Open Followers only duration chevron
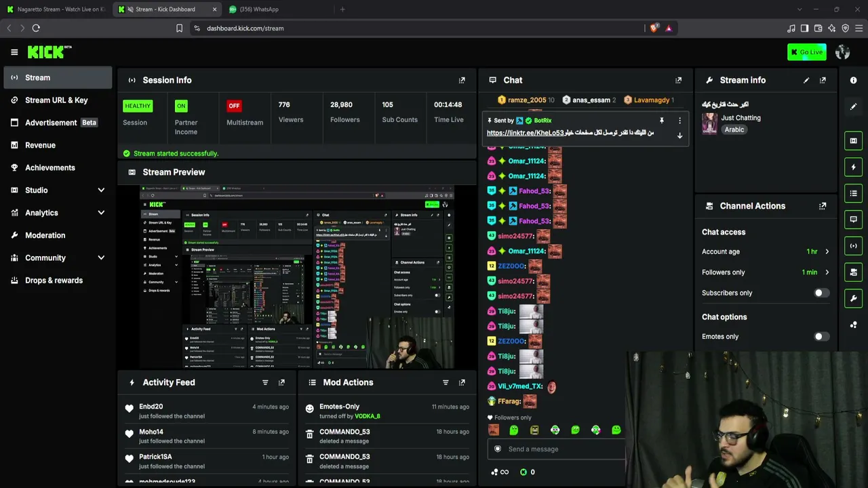Viewport: 868px width, 488px height. tap(827, 272)
